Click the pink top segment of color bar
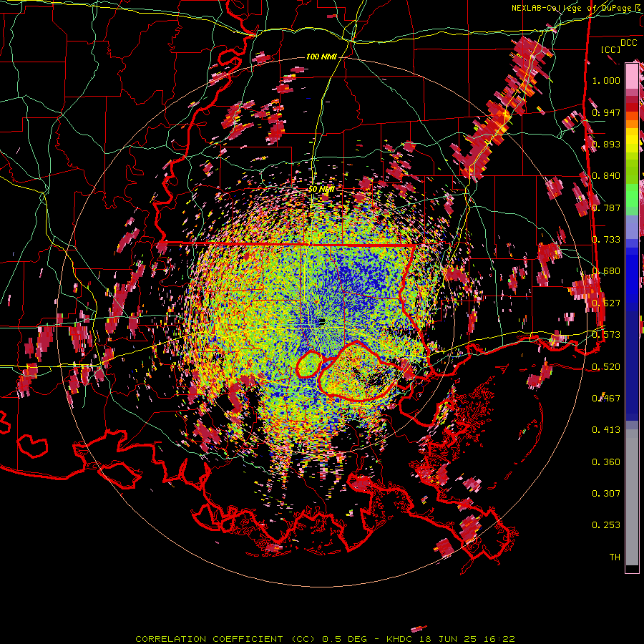This screenshot has width=644, height=644. coord(632,76)
